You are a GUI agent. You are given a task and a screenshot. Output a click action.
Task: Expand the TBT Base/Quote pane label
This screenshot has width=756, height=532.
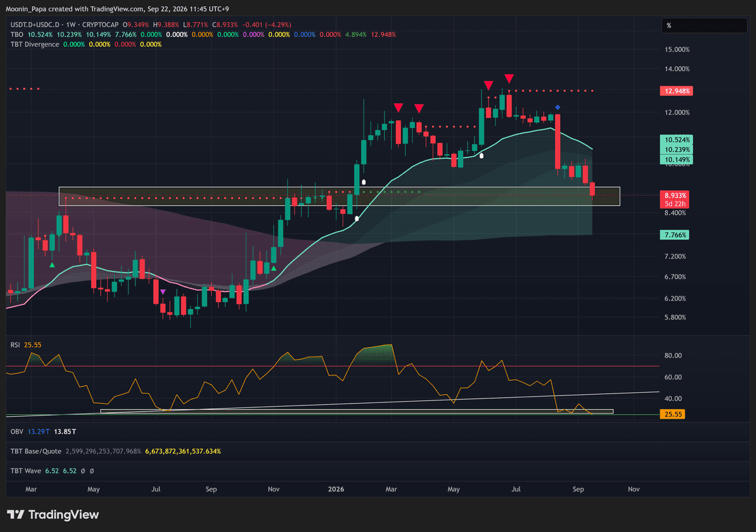click(36, 451)
